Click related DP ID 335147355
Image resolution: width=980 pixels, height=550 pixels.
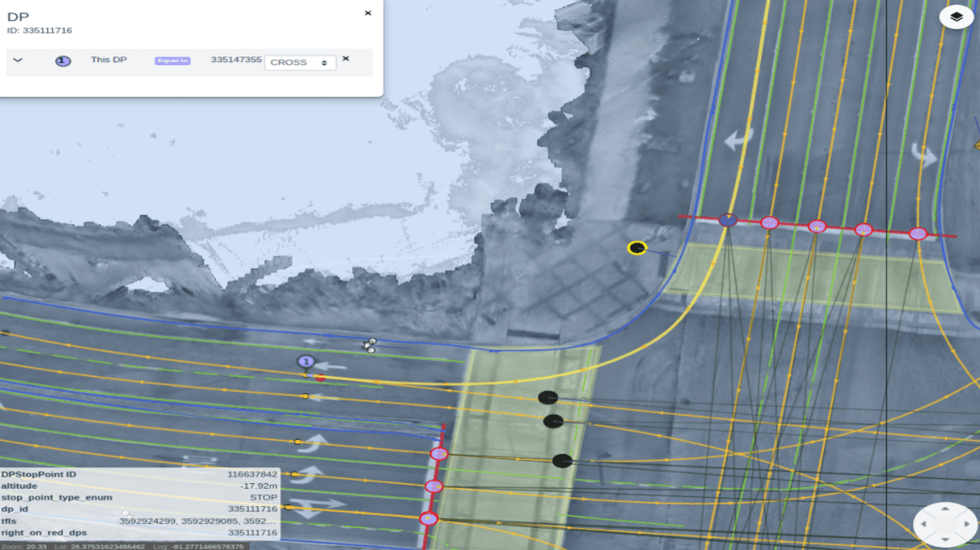point(235,60)
